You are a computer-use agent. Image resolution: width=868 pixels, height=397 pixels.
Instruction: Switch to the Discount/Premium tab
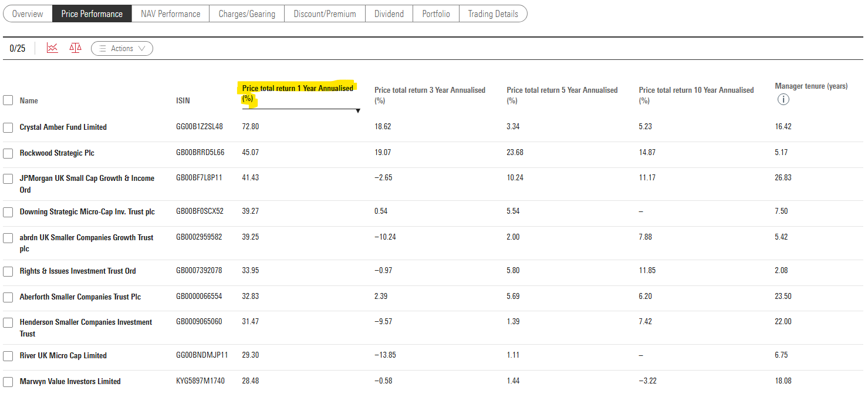tap(325, 14)
